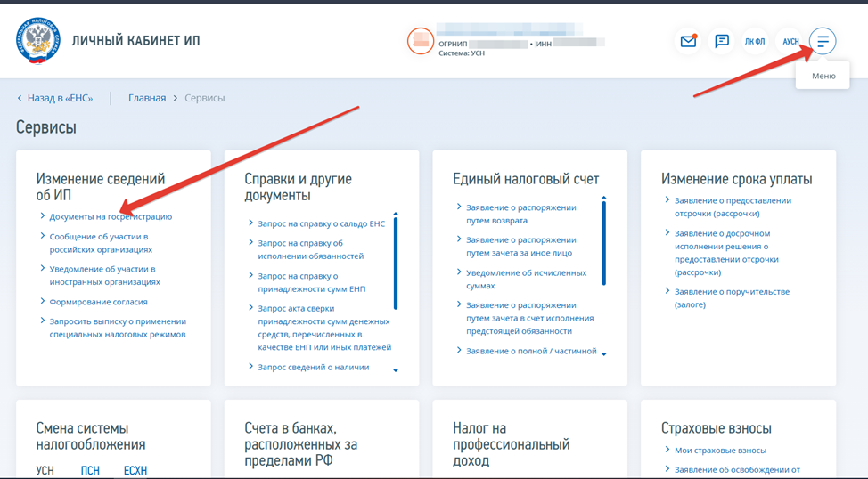The width and height of the screenshot is (868, 479).
Task: Click the Federal Tax Service logo
Action: 37,40
